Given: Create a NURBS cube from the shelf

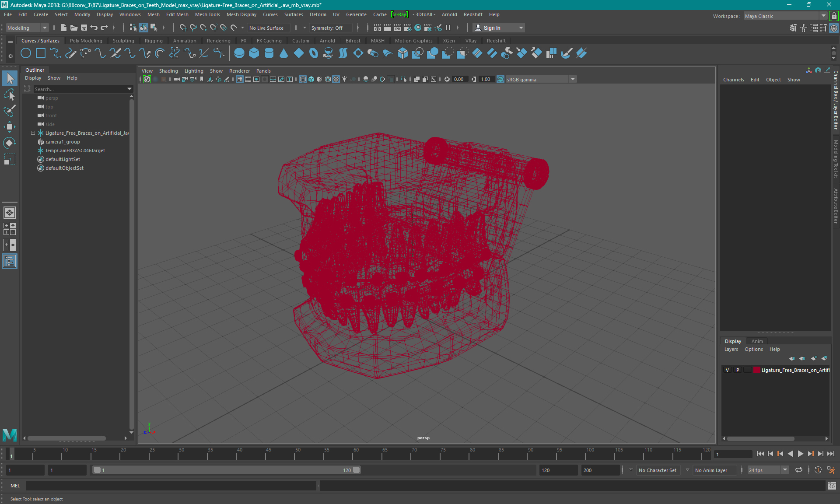Looking at the screenshot, I should (254, 53).
